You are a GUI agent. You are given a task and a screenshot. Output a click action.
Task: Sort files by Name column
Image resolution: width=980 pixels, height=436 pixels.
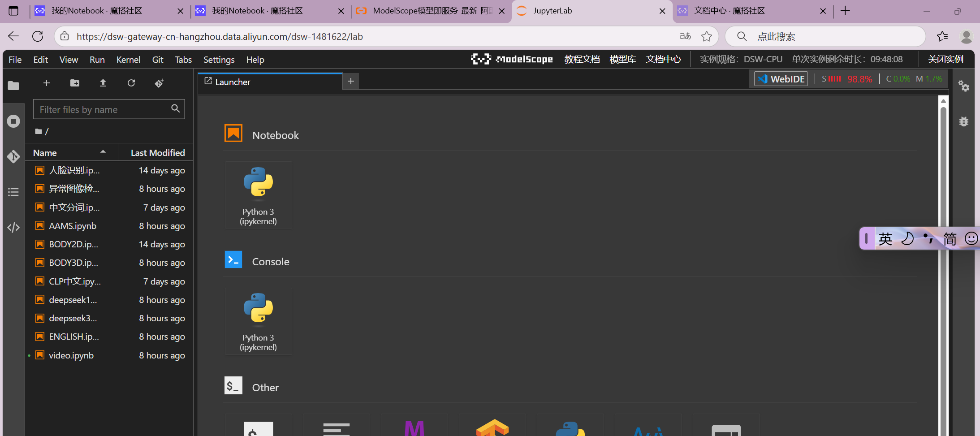(x=72, y=152)
